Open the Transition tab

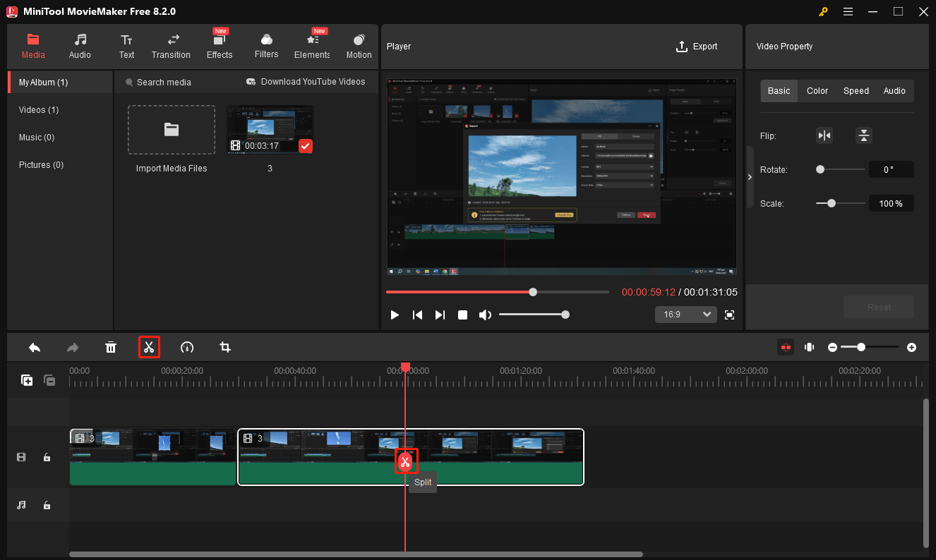pos(171,47)
